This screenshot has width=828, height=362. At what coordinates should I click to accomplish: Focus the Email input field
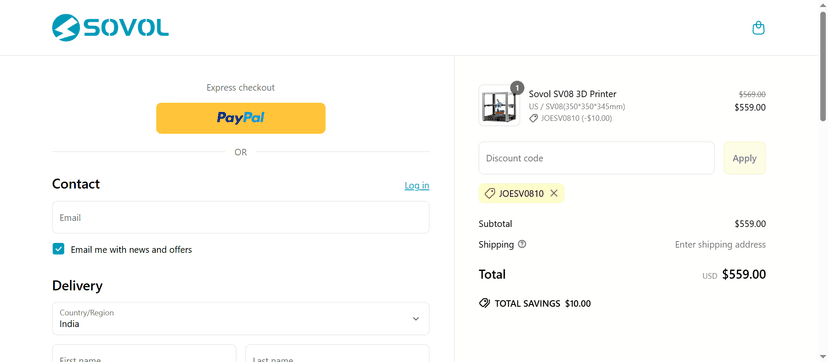pos(241,217)
